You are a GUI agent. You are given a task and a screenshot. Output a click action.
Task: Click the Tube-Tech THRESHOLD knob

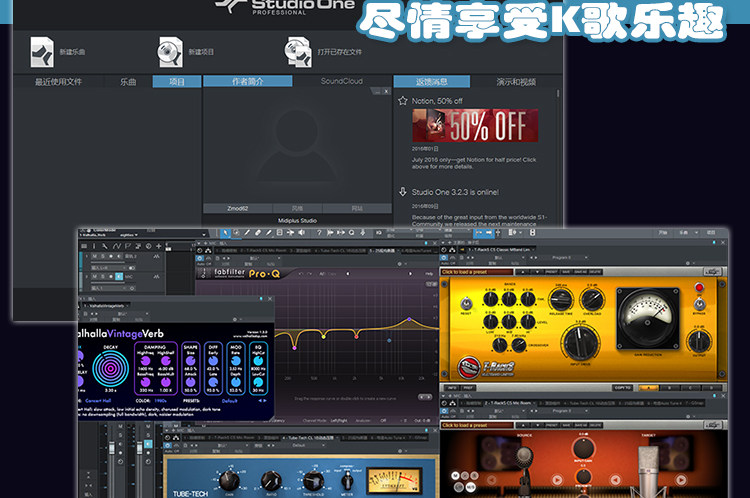click(x=313, y=479)
